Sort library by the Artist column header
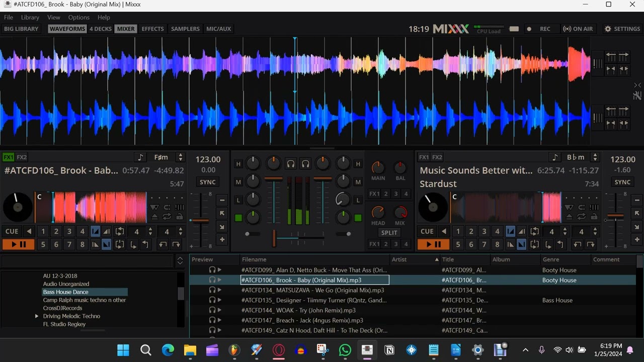 point(415,259)
